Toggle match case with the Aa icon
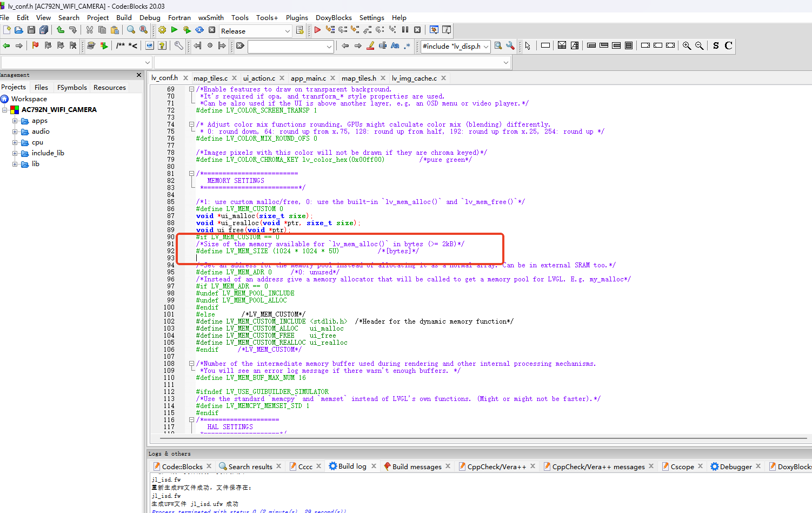Screen dimensions: 812x513 395,46
